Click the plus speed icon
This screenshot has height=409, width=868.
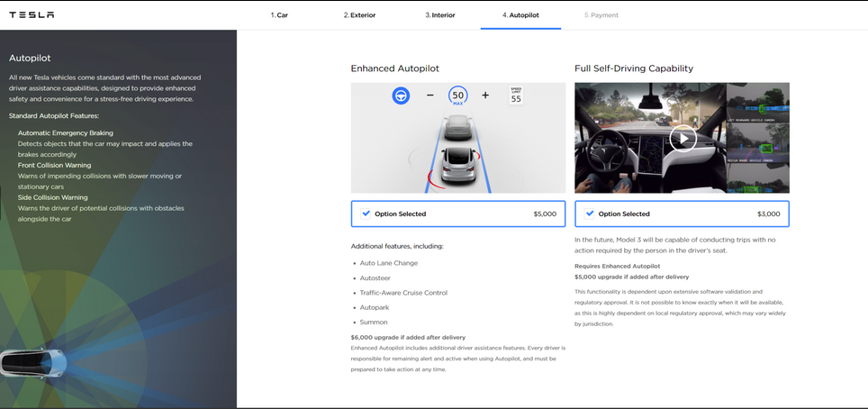click(x=485, y=95)
